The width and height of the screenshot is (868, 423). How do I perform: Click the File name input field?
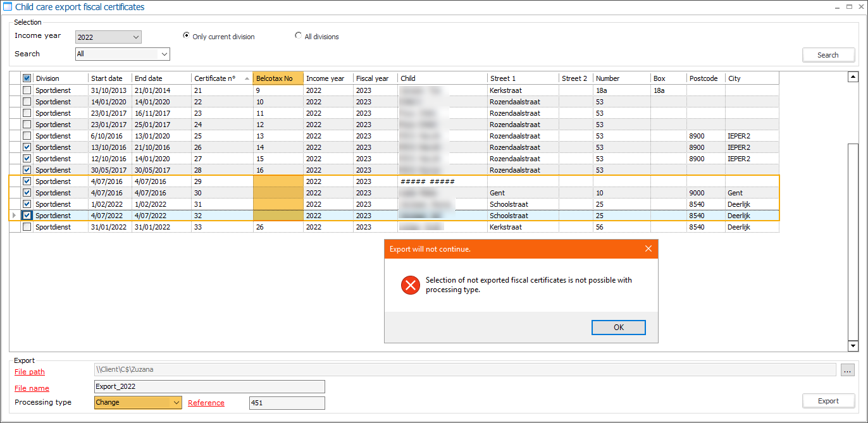pos(209,386)
